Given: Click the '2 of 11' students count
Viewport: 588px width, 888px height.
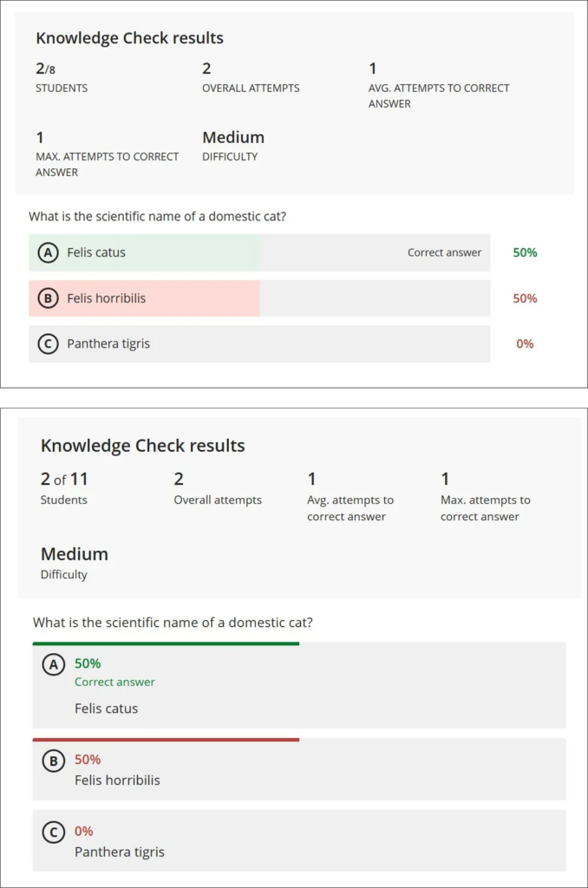Looking at the screenshot, I should click(x=64, y=479).
